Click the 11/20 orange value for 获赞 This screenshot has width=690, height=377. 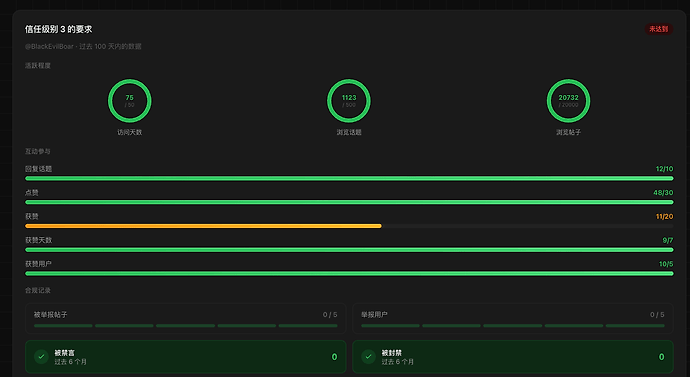(664, 216)
